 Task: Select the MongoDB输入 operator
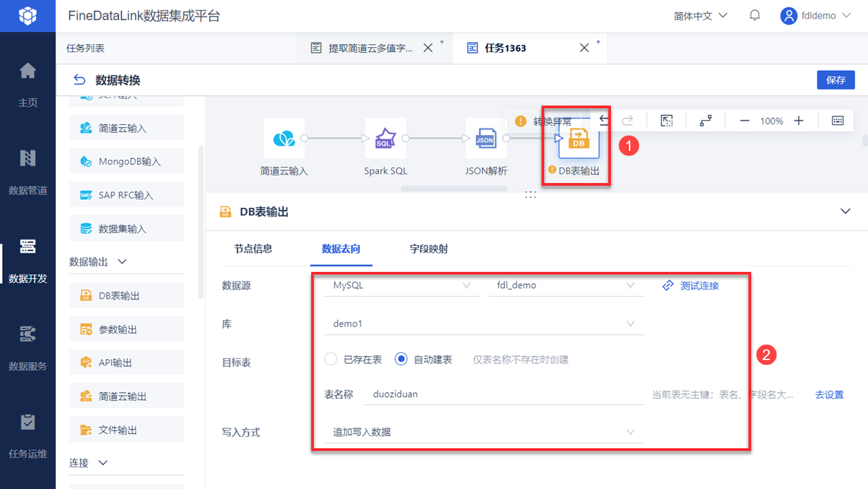126,161
